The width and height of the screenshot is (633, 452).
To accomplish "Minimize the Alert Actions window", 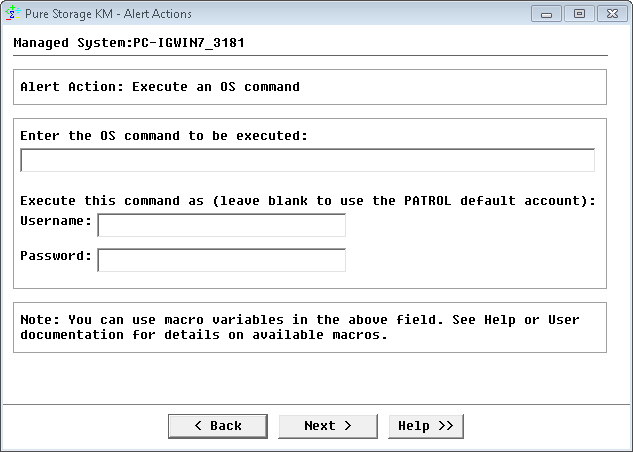I will tap(546, 14).
